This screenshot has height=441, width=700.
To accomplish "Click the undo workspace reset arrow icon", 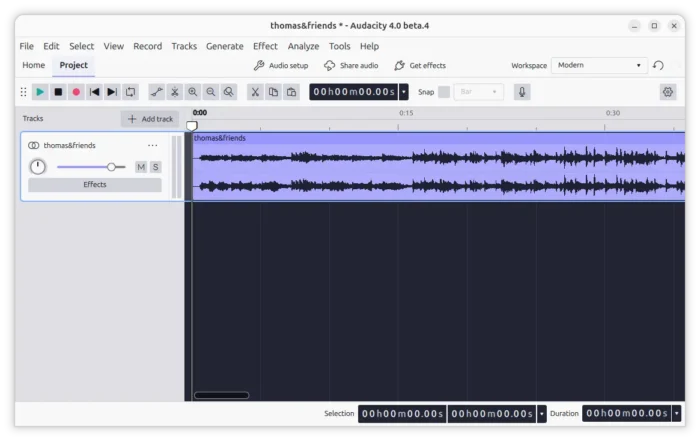I will 658,65.
